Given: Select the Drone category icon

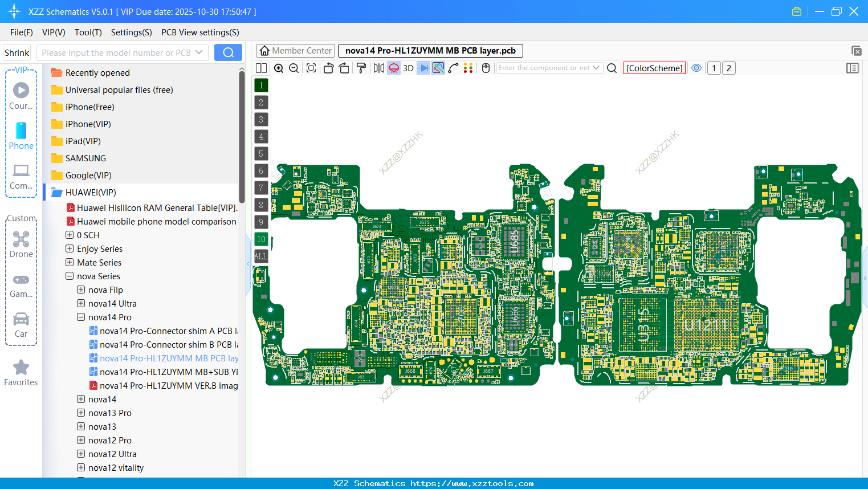Looking at the screenshot, I should click(x=21, y=244).
